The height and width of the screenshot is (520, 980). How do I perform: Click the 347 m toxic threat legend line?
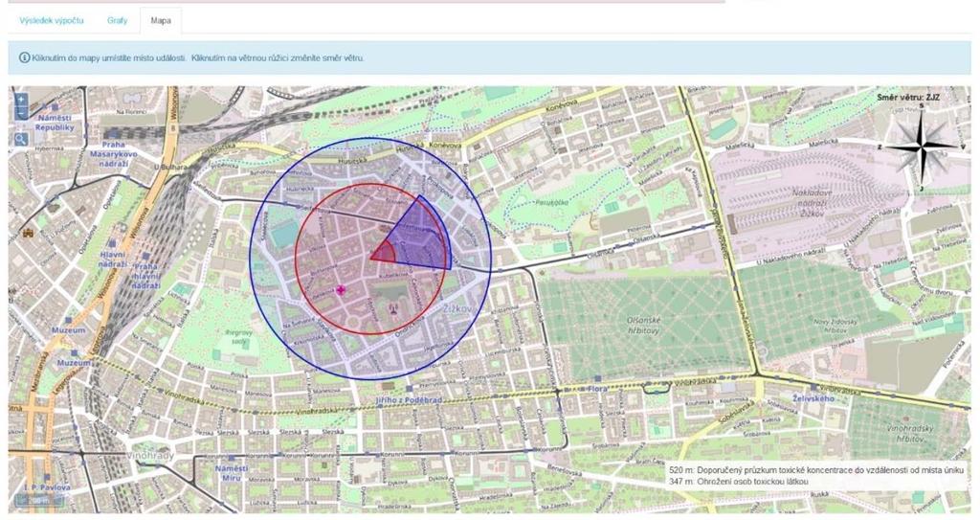point(738,481)
